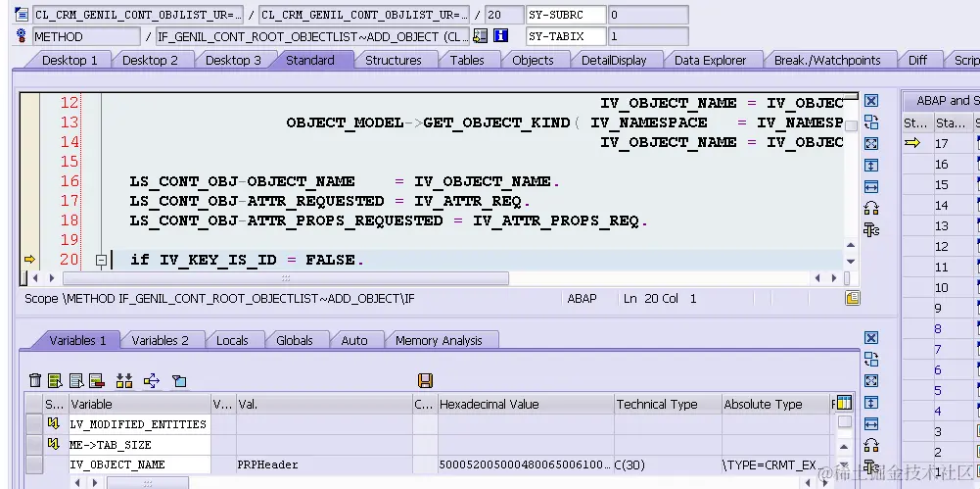The height and width of the screenshot is (489, 980).
Task: Switch to the Auto tab
Action: pyautogui.click(x=354, y=340)
